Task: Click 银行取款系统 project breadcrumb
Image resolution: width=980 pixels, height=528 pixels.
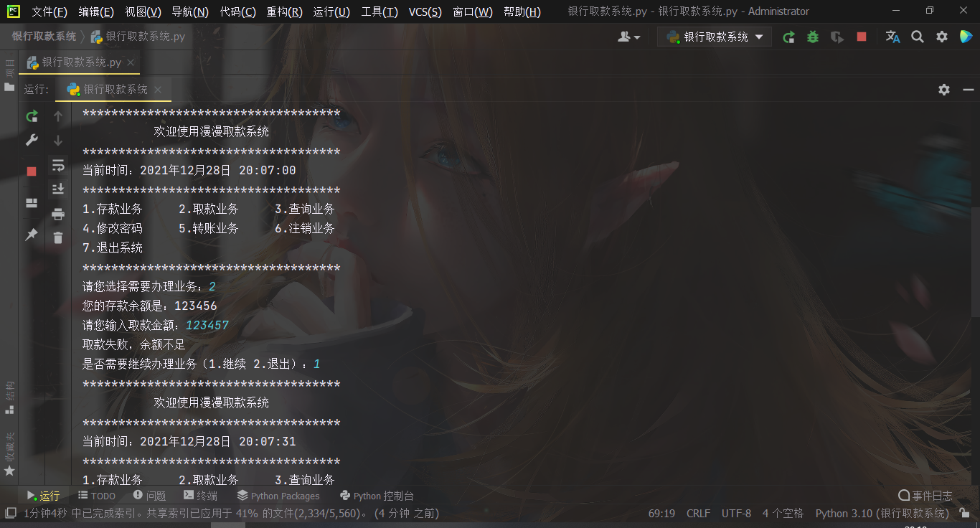Action: (44, 37)
